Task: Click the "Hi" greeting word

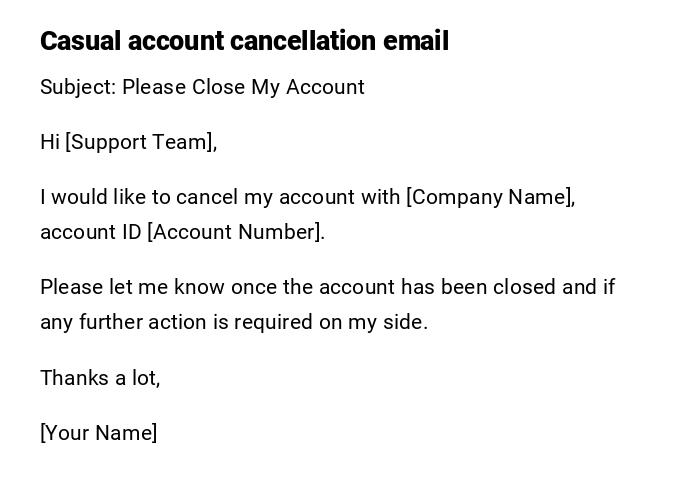Action: click(50, 142)
